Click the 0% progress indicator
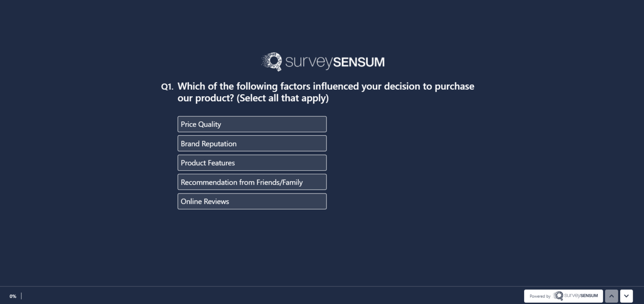Image resolution: width=644 pixels, height=304 pixels. point(13,296)
